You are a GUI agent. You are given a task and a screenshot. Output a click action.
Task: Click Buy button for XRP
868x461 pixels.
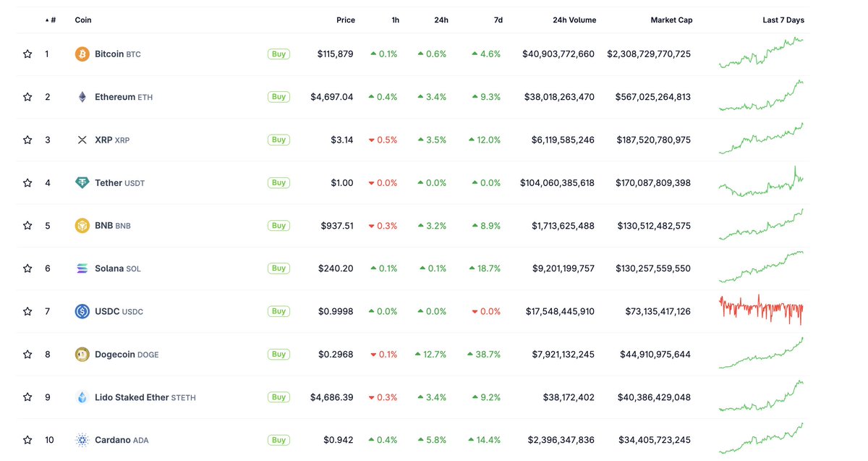click(278, 140)
